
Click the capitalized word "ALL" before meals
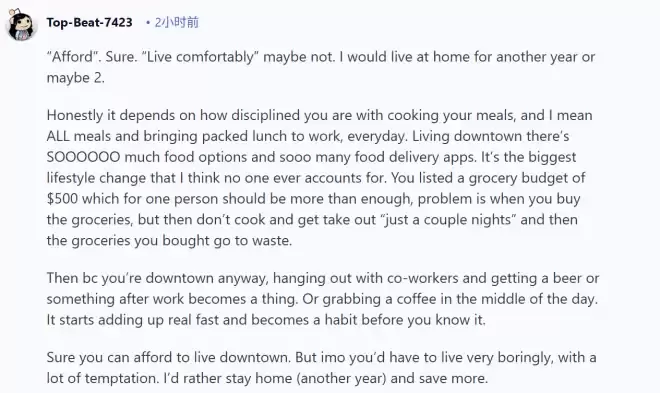click(58, 136)
